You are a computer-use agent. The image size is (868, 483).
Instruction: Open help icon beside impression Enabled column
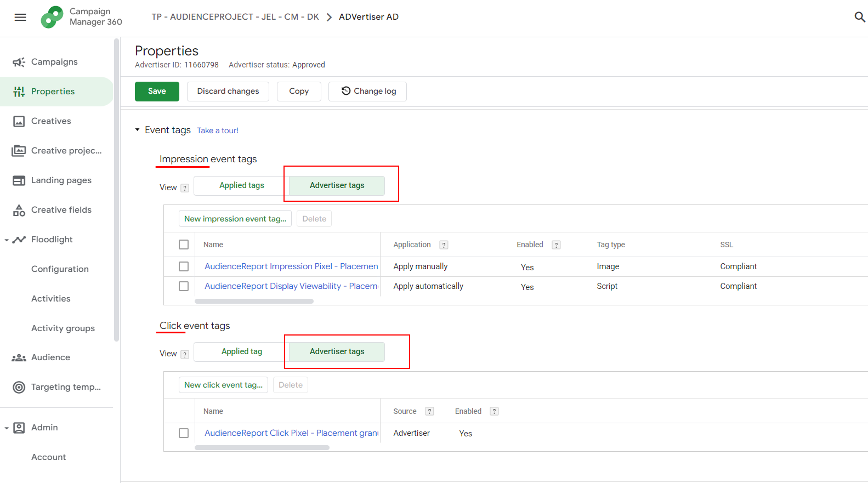coord(556,245)
